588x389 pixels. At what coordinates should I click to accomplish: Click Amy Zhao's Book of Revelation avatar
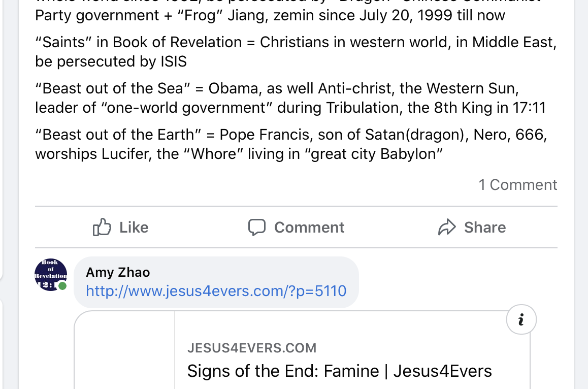pyautogui.click(x=50, y=275)
